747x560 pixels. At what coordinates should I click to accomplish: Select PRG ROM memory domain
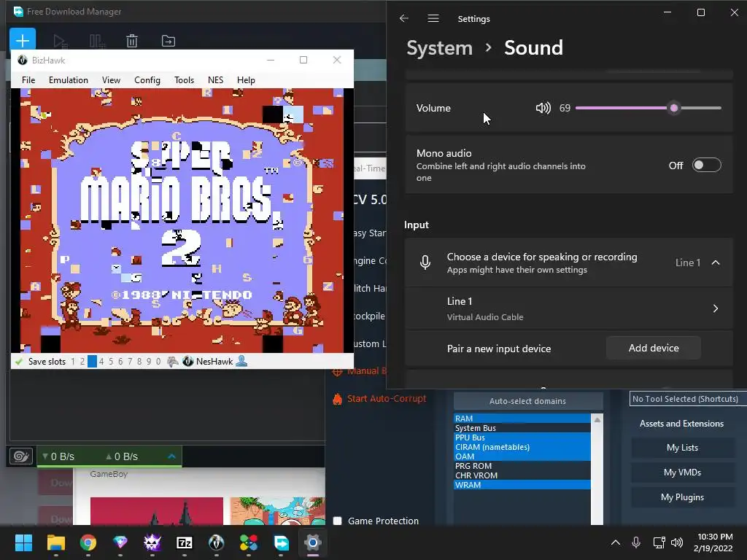tap(522, 466)
